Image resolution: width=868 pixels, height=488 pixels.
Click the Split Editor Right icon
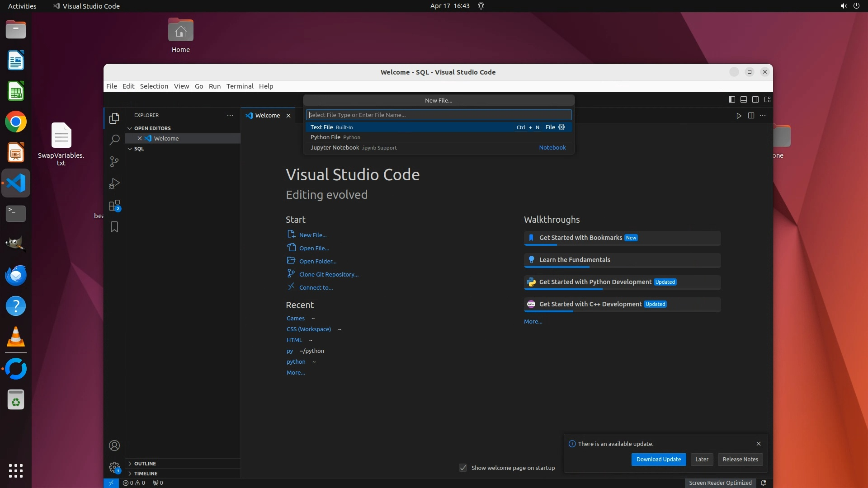click(751, 116)
